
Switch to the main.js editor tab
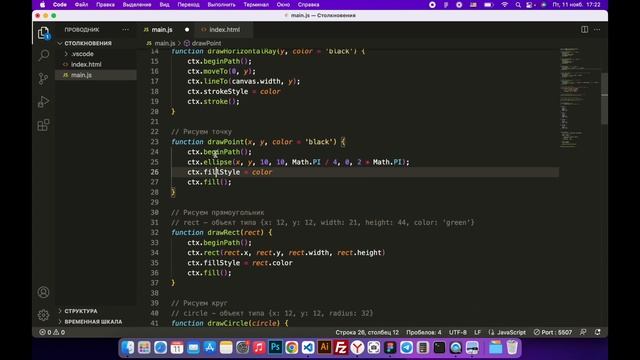162,30
